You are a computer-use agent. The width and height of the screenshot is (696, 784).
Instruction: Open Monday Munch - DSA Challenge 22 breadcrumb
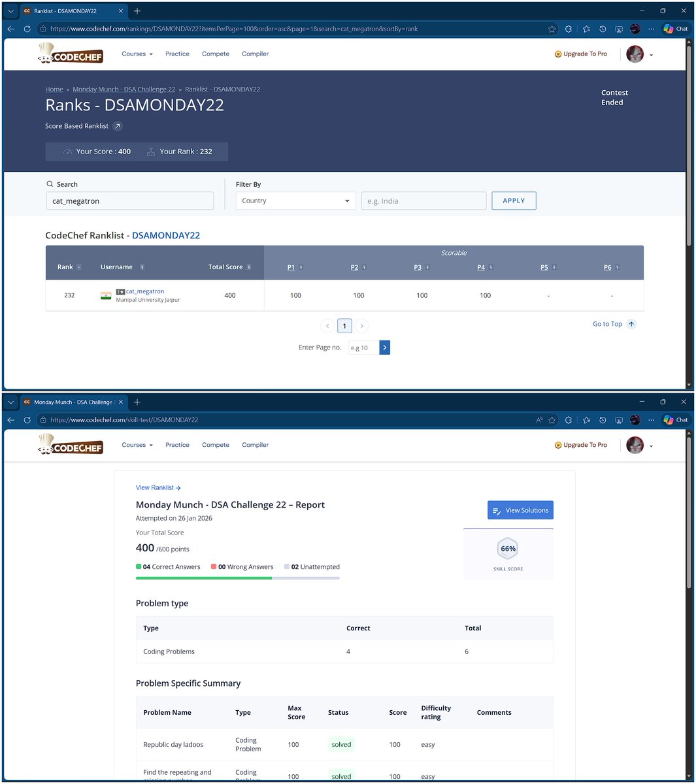tap(124, 90)
